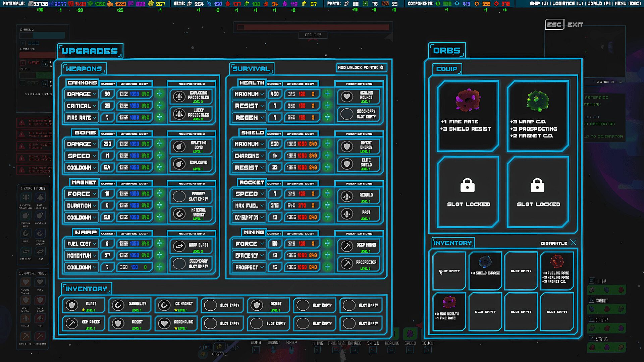Click the Warp Blast arrows icon

[x=179, y=246]
